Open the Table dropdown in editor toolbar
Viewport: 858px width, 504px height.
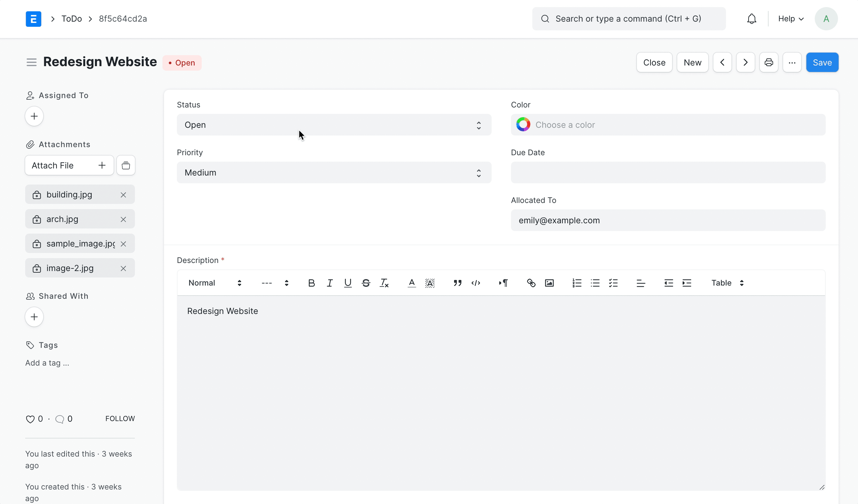(x=727, y=283)
